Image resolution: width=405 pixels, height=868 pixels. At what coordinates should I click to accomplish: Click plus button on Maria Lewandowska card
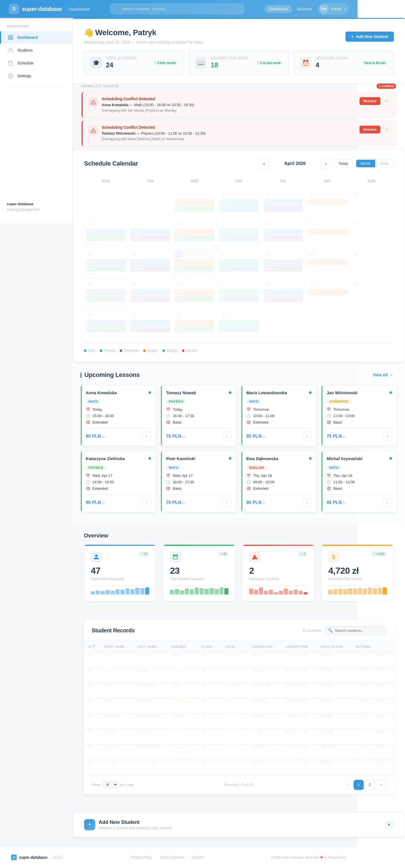[x=307, y=436]
